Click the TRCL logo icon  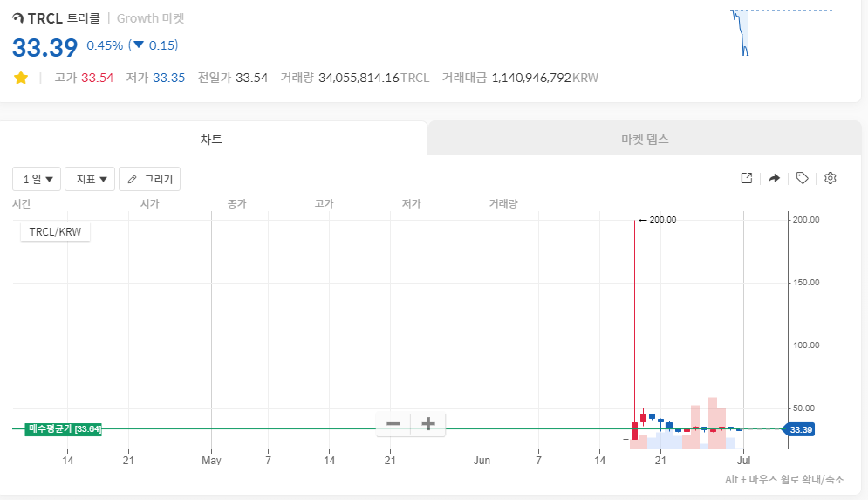pyautogui.click(x=18, y=18)
